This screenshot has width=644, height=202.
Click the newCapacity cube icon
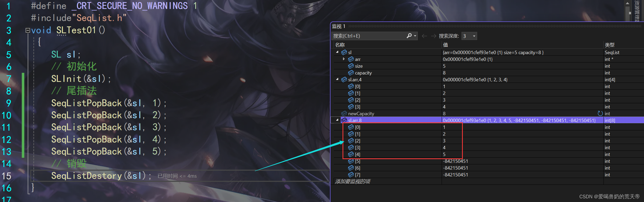point(344,113)
